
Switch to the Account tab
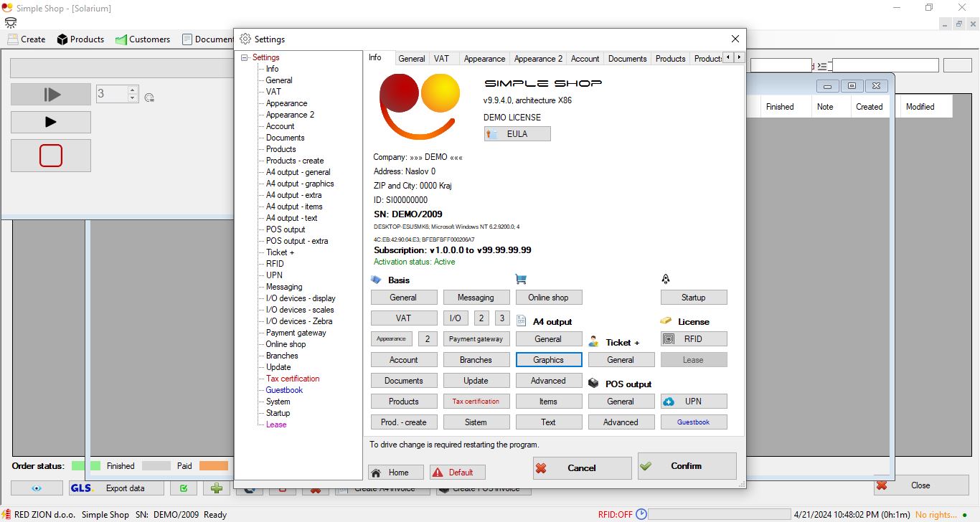(585, 59)
